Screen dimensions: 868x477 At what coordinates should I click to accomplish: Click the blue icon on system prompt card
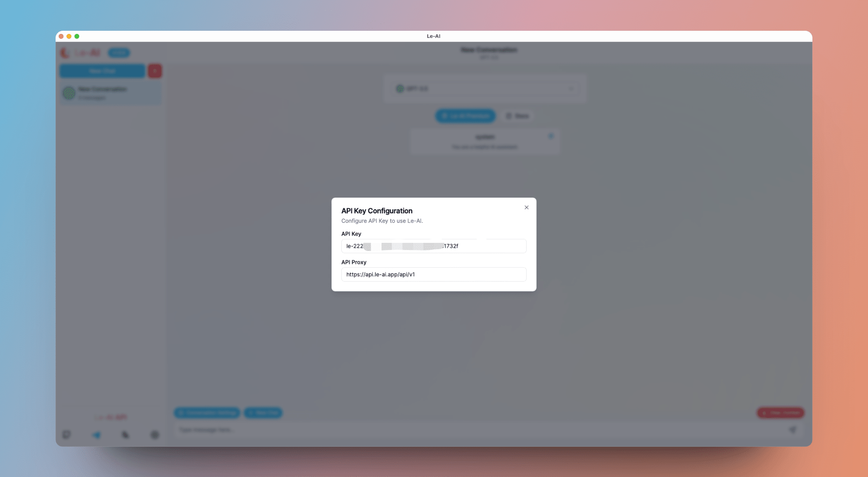(x=551, y=136)
